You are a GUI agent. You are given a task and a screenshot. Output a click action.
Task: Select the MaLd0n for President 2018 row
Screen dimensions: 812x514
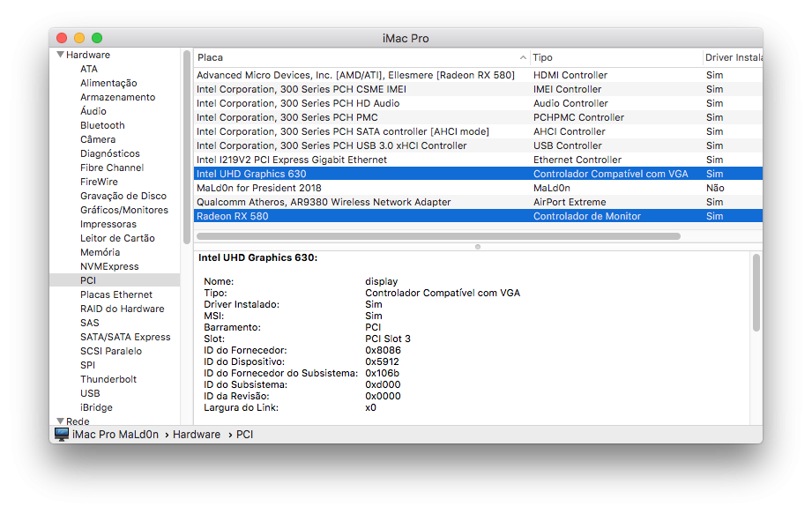(478, 188)
